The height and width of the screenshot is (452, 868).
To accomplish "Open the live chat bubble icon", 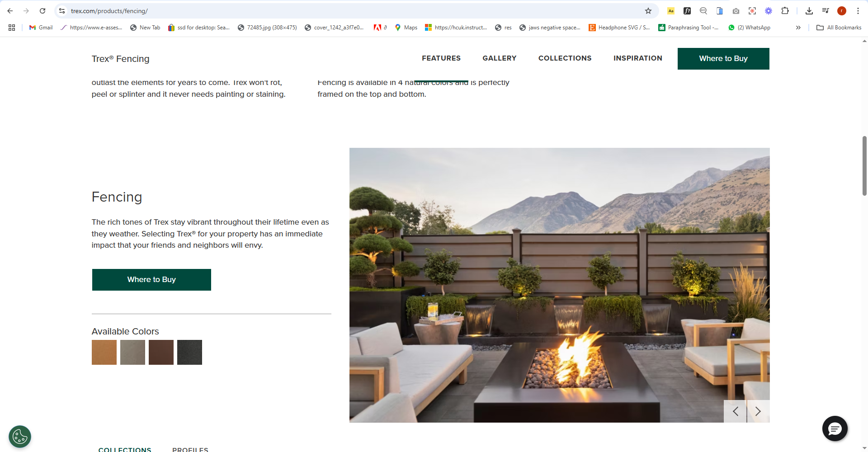I will (835, 428).
